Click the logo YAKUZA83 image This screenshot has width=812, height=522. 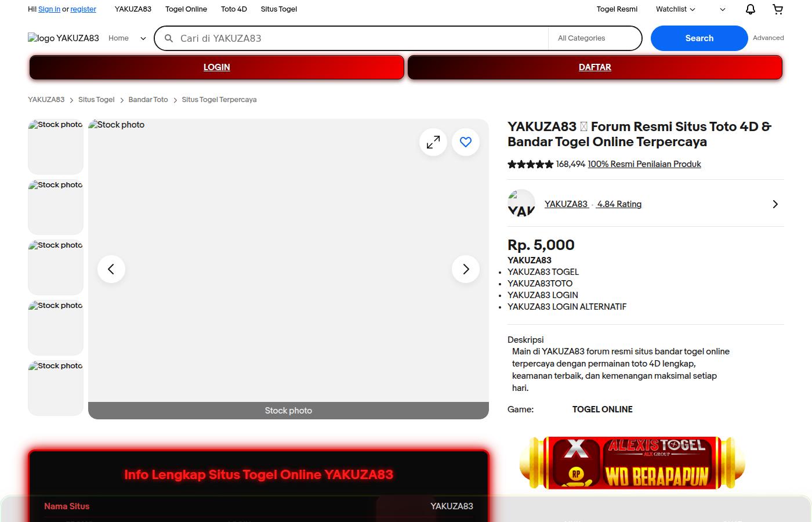click(64, 38)
